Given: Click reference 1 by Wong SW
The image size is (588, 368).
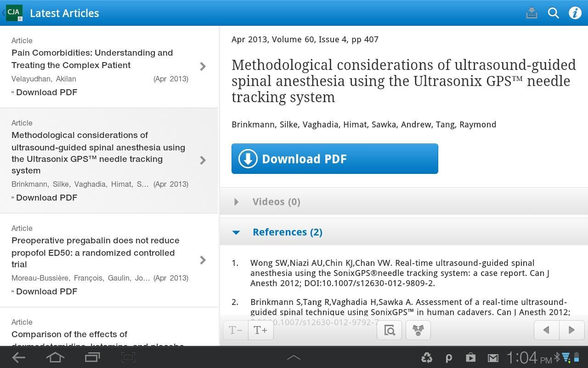Looking at the screenshot, I should pyautogui.click(x=400, y=273).
